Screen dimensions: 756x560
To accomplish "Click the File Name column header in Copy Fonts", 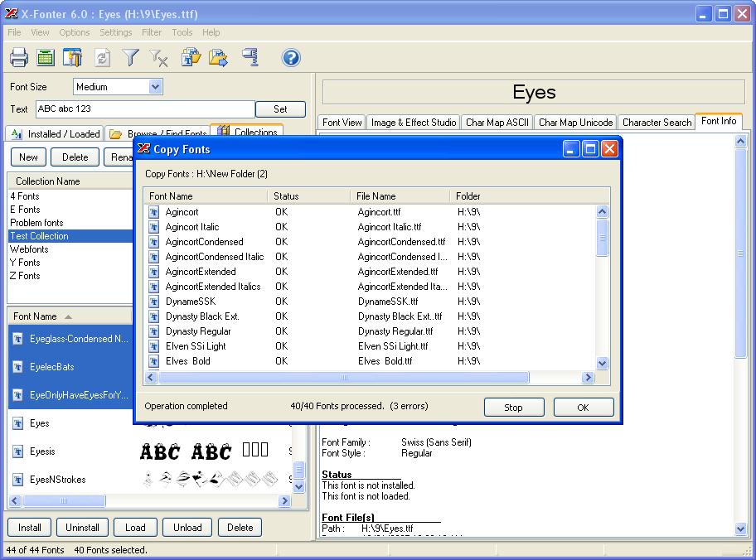I will [x=400, y=196].
